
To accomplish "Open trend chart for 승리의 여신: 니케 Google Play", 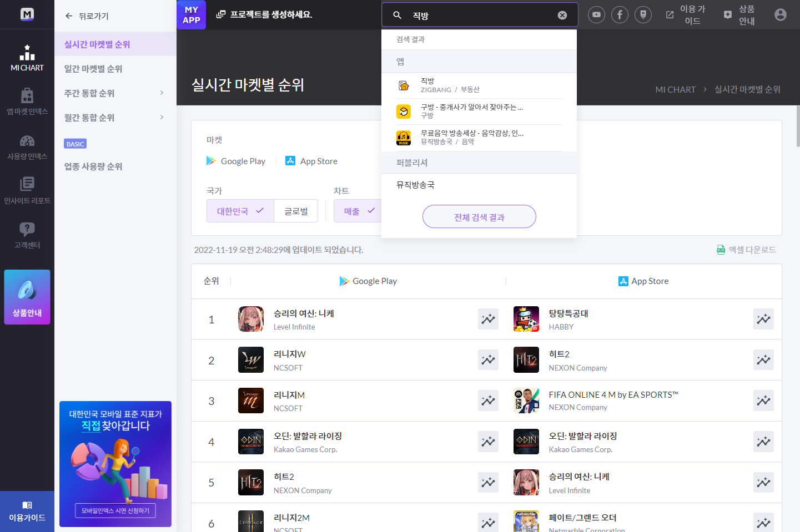I will tap(488, 319).
